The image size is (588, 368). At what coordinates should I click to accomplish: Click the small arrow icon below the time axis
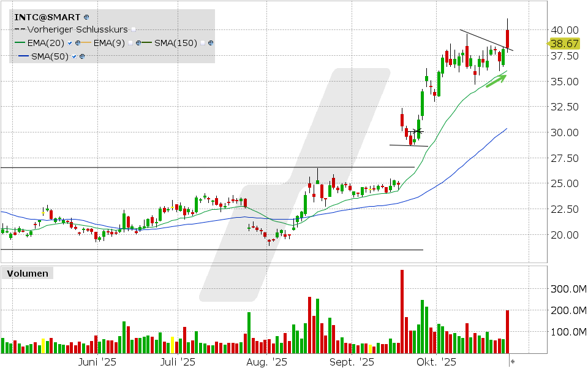click(513, 362)
